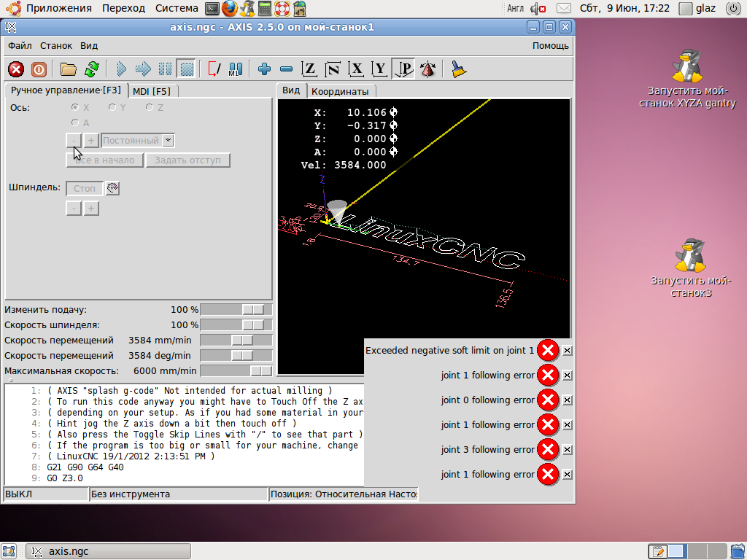747x560 pixels.
Task: Launch the terminal from top panel
Action: point(212,8)
